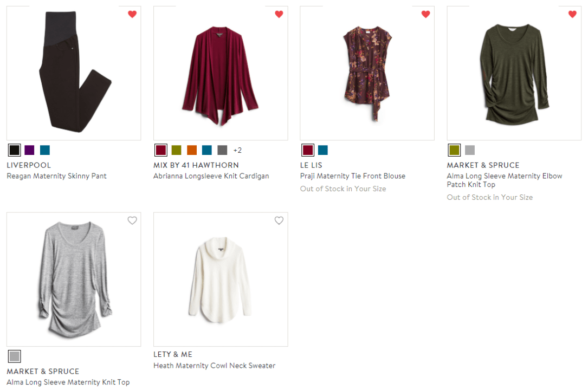Pick the orange color for the Abrianna cardigan
Image resolution: width=588 pixels, height=390 pixels.
pos(191,150)
